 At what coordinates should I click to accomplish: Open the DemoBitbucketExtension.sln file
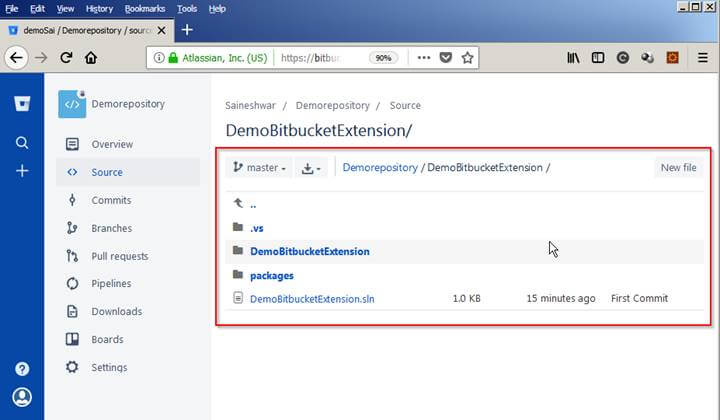click(x=312, y=298)
